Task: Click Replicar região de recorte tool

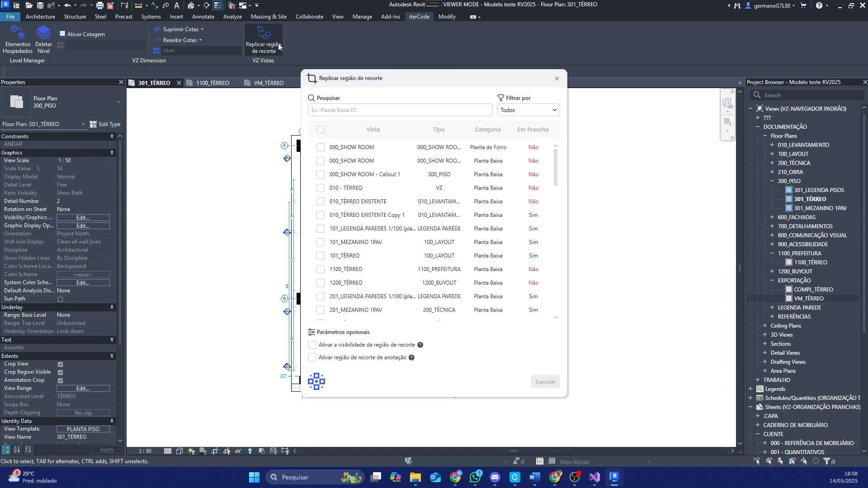Action: coord(264,40)
